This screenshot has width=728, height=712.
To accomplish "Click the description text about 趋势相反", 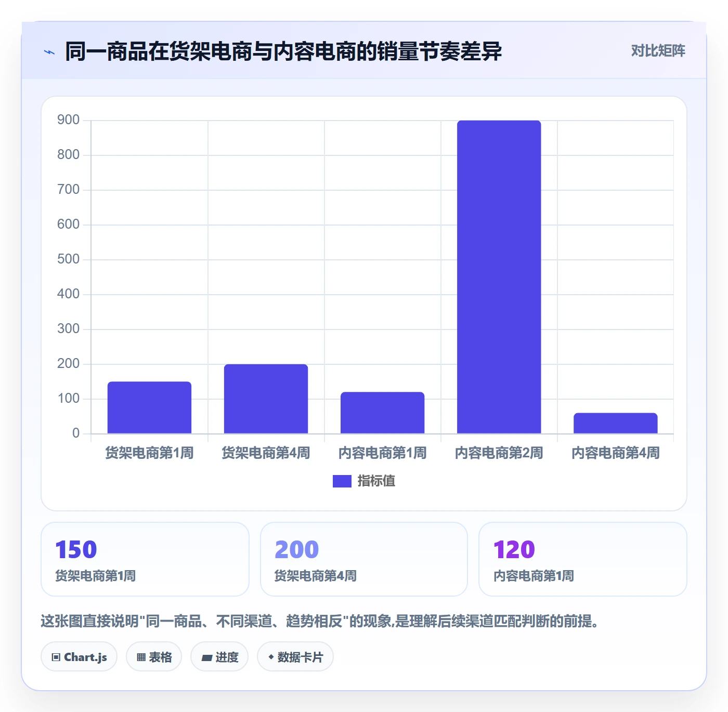I will (x=320, y=621).
